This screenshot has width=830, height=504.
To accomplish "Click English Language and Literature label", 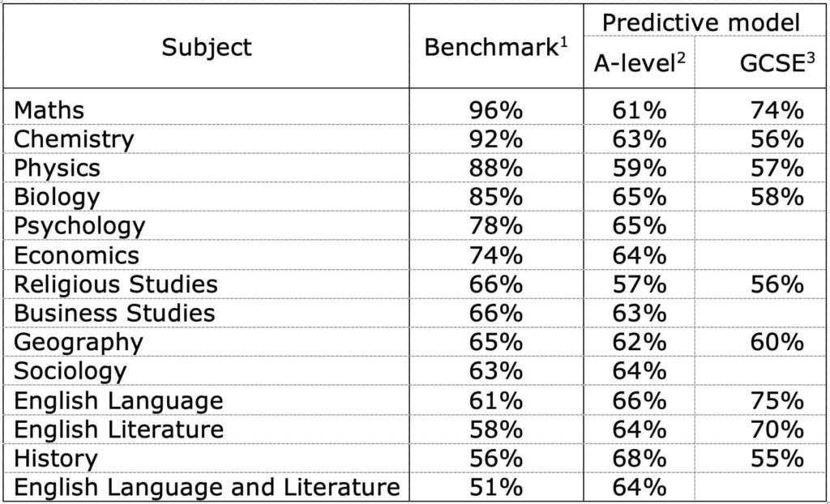I will (207, 487).
